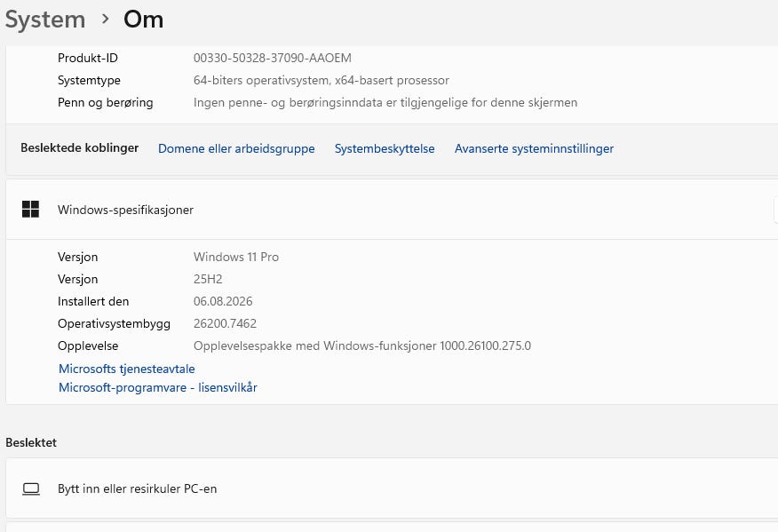778x532 pixels.
Task: Click the Opplevelsespakke med Windows-funksjoner value
Action: coord(362,345)
